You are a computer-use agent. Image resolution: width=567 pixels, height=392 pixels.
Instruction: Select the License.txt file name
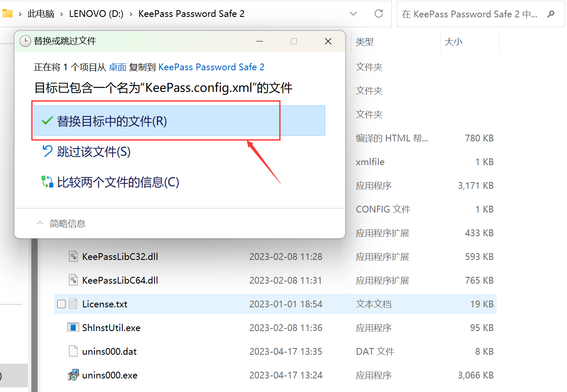pyautogui.click(x=105, y=304)
